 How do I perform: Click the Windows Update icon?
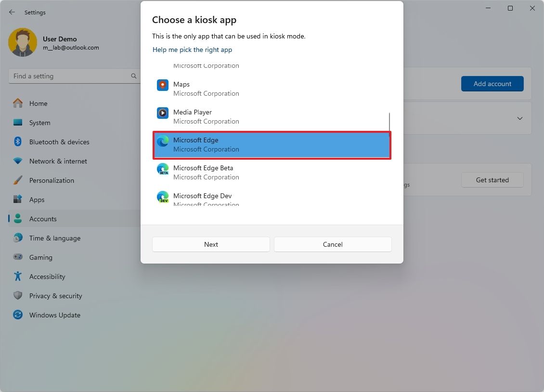[x=17, y=315]
